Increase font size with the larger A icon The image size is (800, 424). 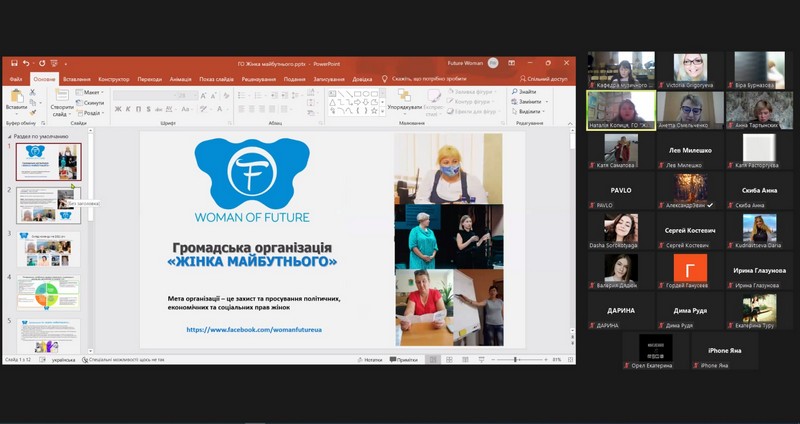(x=204, y=95)
